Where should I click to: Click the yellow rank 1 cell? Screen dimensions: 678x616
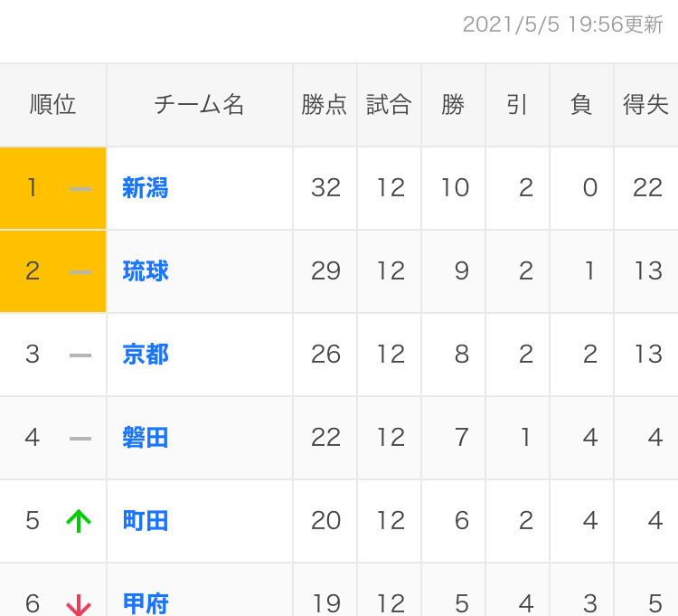tap(52, 188)
